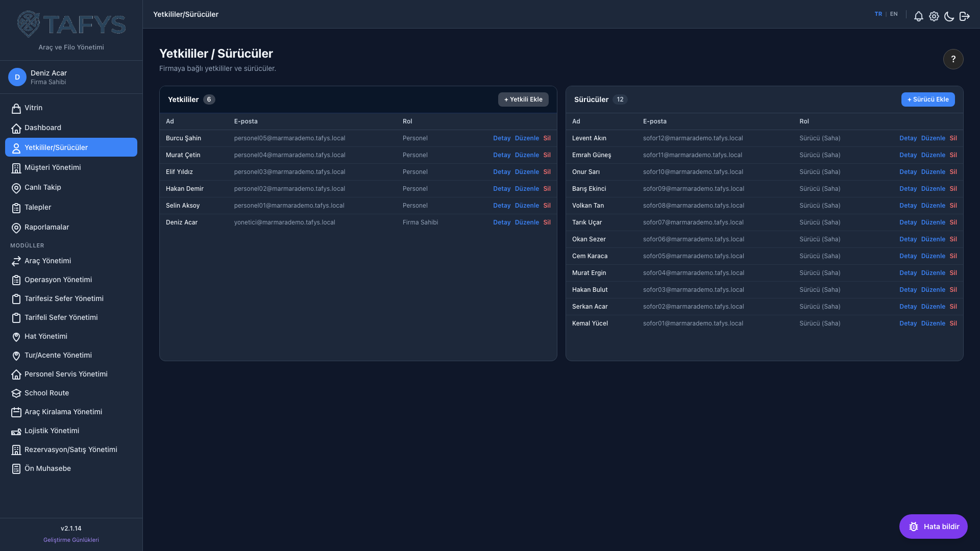
Task: Open Detay for Burcu Şahin
Action: (x=502, y=138)
